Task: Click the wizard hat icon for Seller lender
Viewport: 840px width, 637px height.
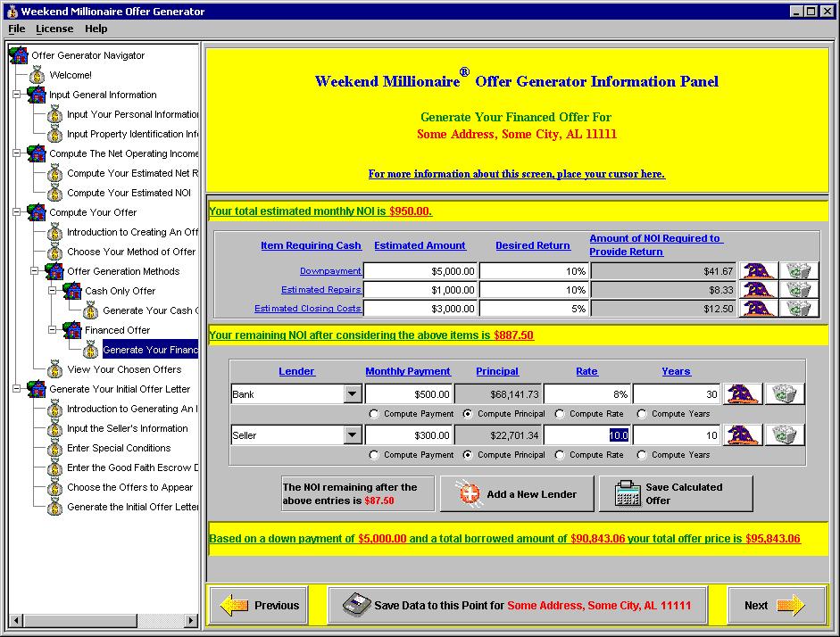Action: tap(743, 435)
